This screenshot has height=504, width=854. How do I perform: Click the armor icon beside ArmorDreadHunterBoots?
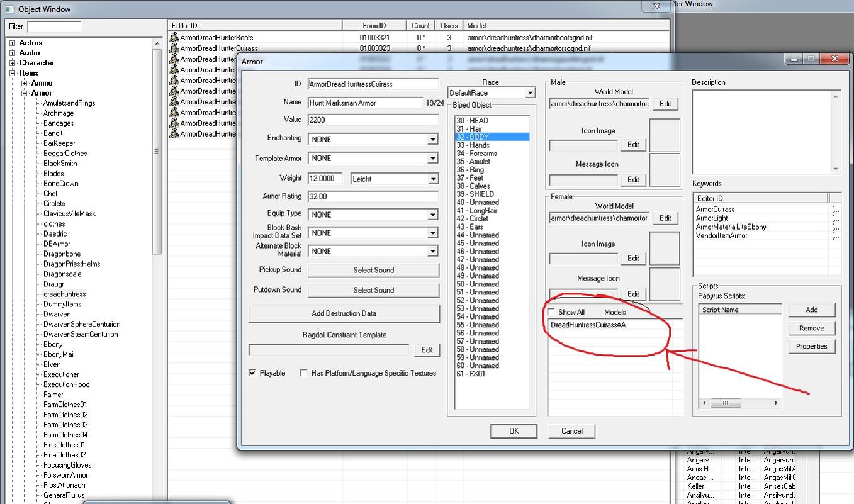pos(174,38)
